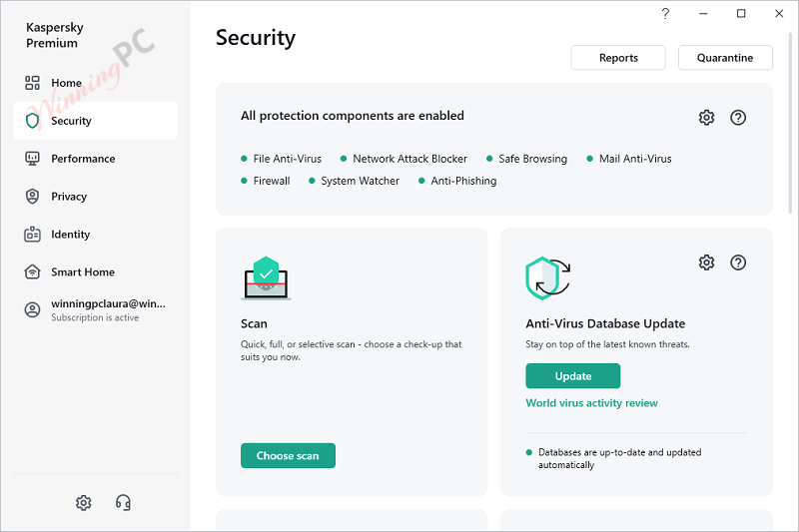Open the Home section in sidebar

tap(95, 83)
